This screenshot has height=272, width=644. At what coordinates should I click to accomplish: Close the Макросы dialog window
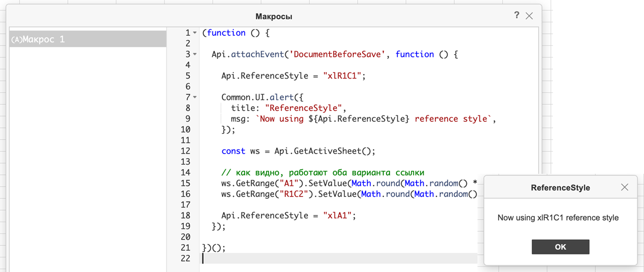[x=529, y=16]
